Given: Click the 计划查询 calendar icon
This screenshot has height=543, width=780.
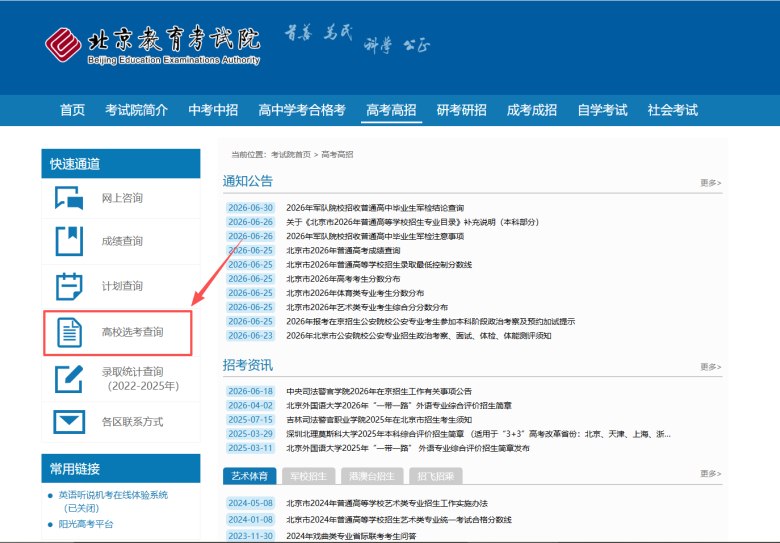Looking at the screenshot, I should pos(69,286).
